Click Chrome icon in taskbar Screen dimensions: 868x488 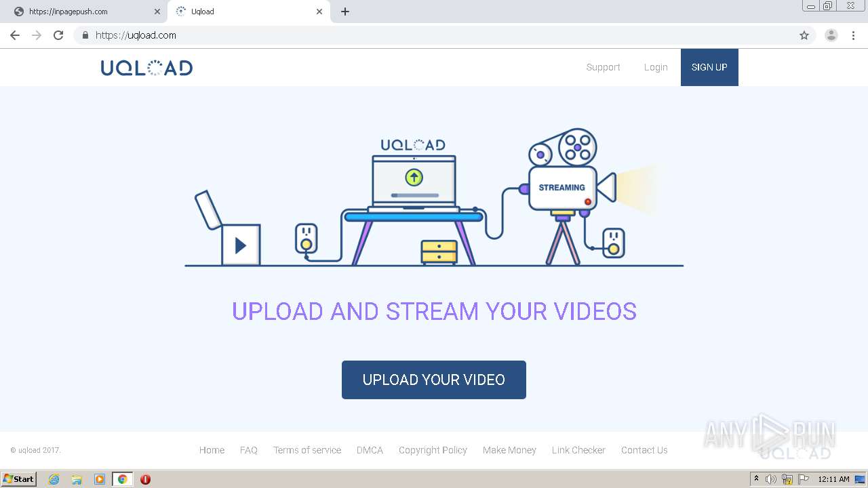tap(123, 479)
